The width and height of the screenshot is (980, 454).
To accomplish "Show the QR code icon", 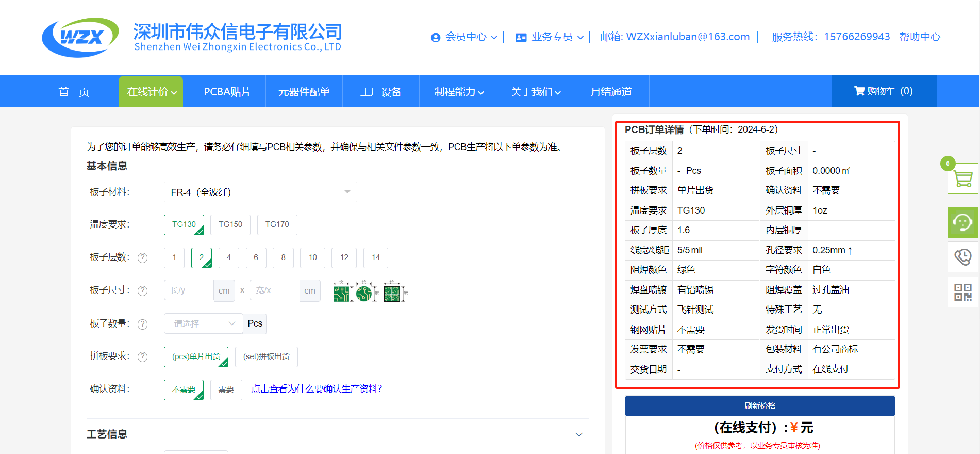I will click(x=962, y=292).
